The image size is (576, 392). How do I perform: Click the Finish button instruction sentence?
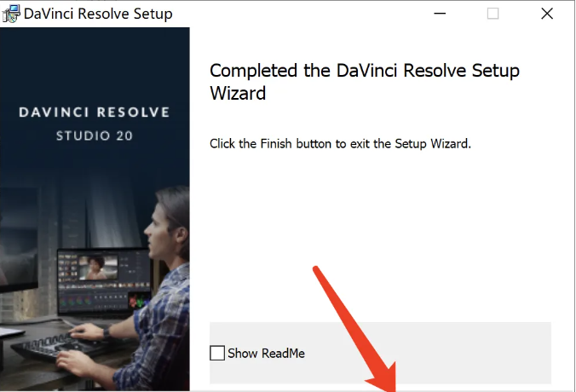click(x=340, y=143)
